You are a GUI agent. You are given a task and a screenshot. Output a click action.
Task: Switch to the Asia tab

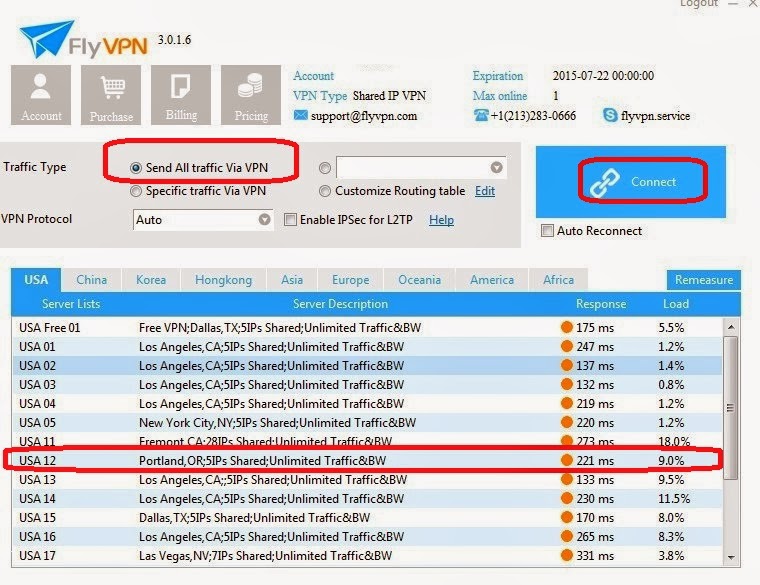click(292, 280)
